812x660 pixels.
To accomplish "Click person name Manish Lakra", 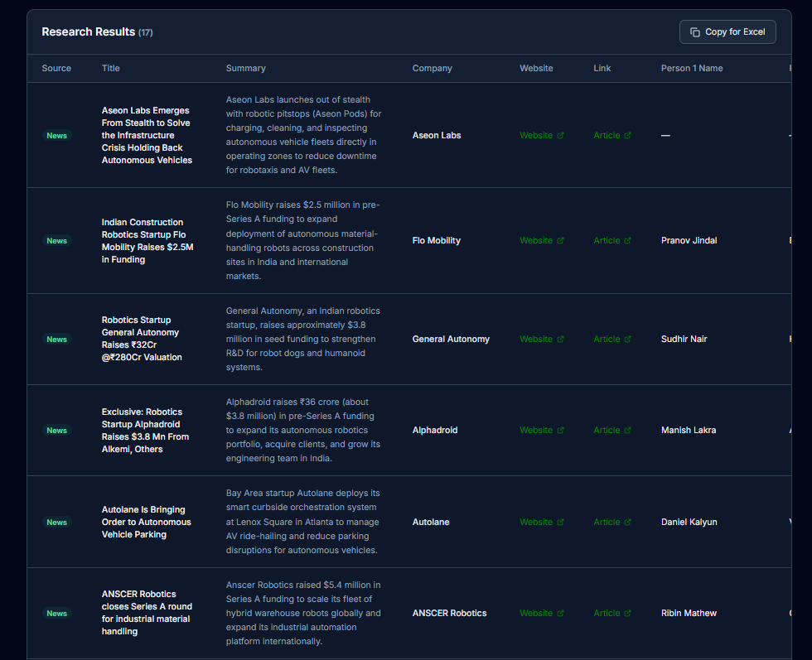I will (689, 430).
